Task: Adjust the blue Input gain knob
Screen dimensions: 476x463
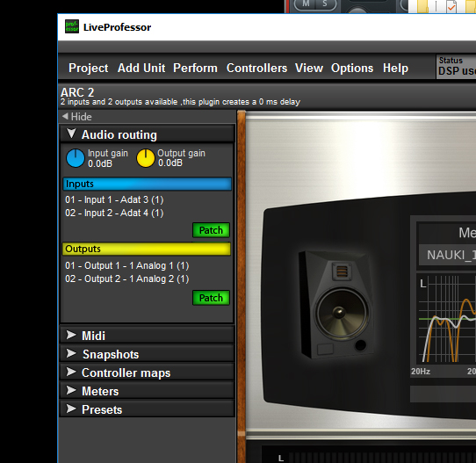Action: pos(76,158)
